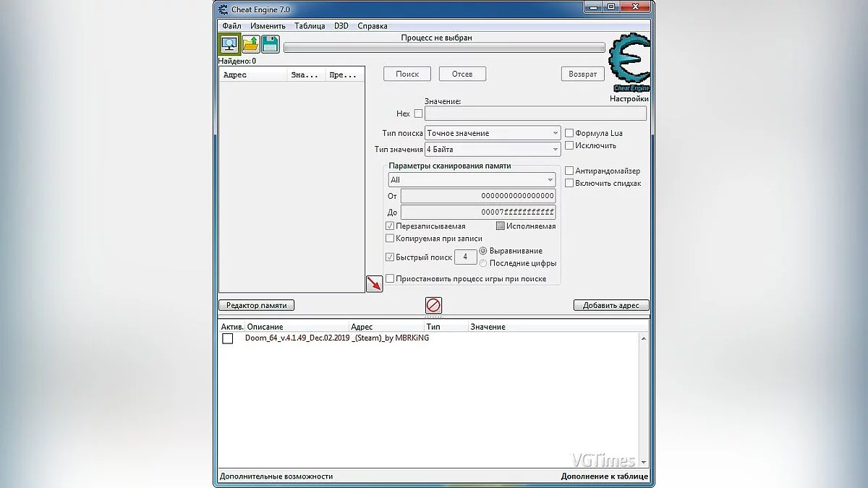This screenshot has height=488, width=868.
Task: Enable the Формула Lua checkbox
Action: 569,133
